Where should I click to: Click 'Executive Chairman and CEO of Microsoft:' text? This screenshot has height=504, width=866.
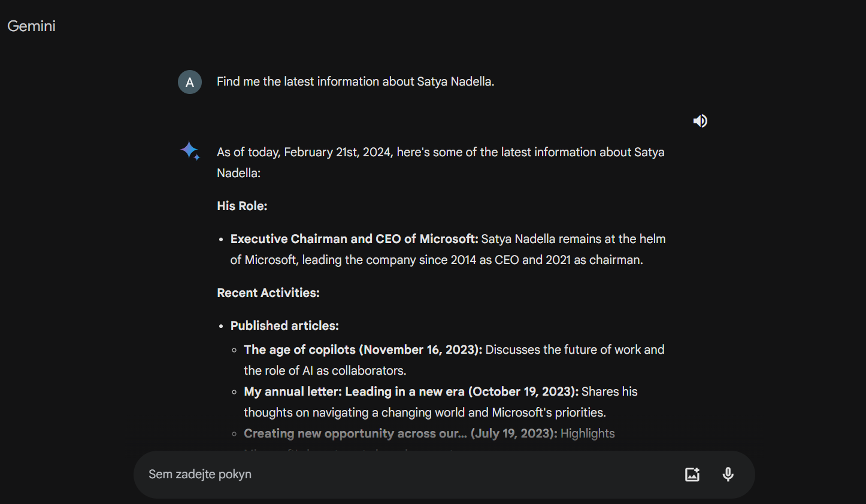355,239
